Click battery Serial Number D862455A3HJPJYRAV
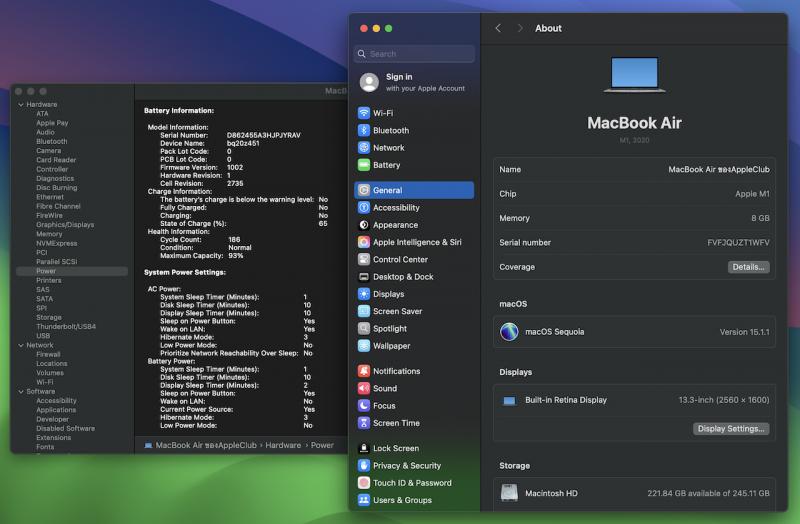800x524 pixels. (x=264, y=135)
